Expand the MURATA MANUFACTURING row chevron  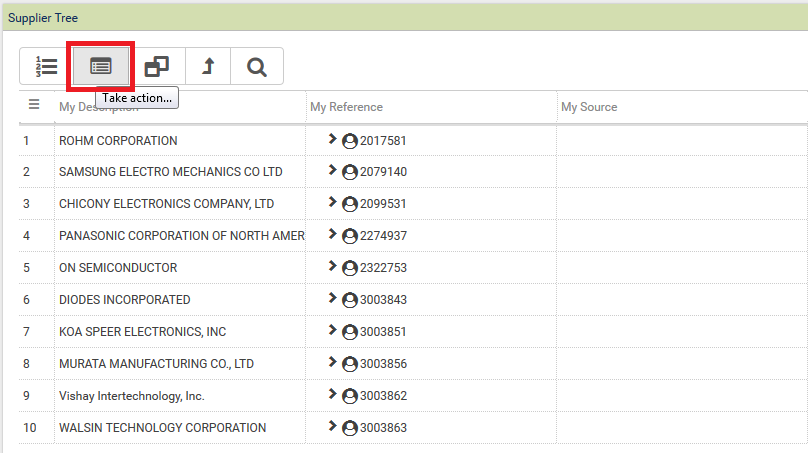[332, 363]
